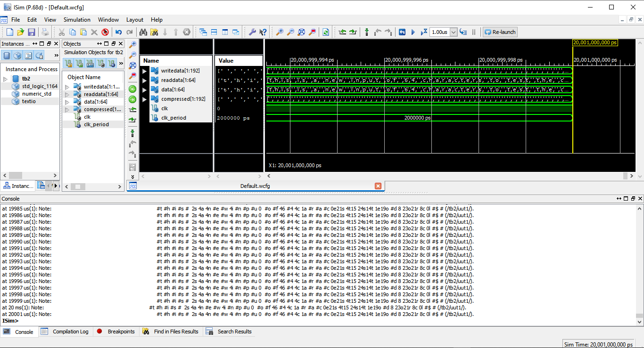
Task: Expand readdata[1:64] in the Objects panel
Action: pyautogui.click(x=67, y=94)
